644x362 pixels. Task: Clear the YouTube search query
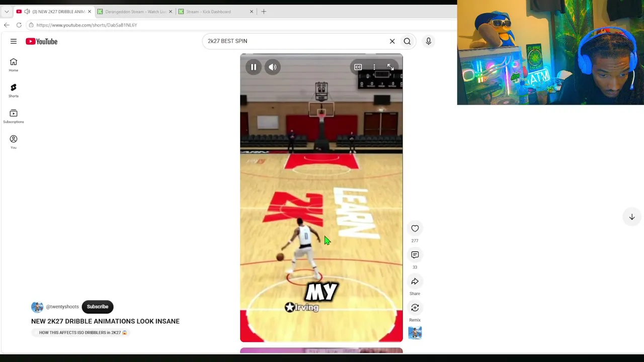tap(392, 41)
